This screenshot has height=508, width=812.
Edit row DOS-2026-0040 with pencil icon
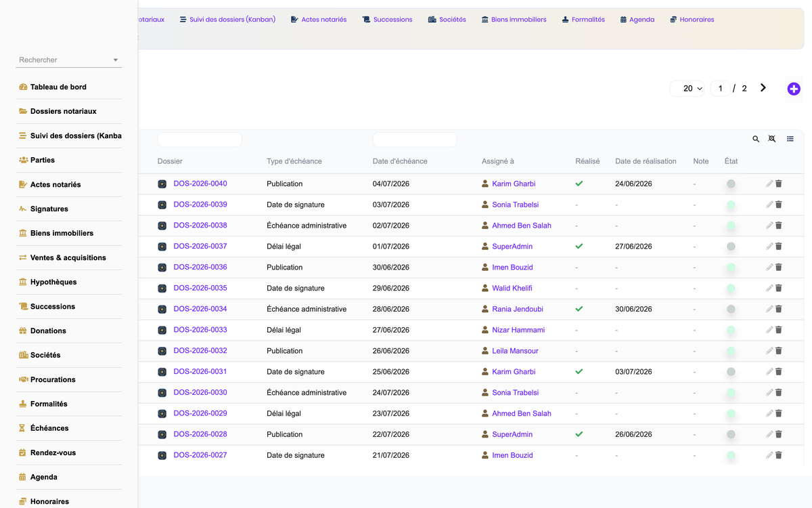pyautogui.click(x=769, y=184)
